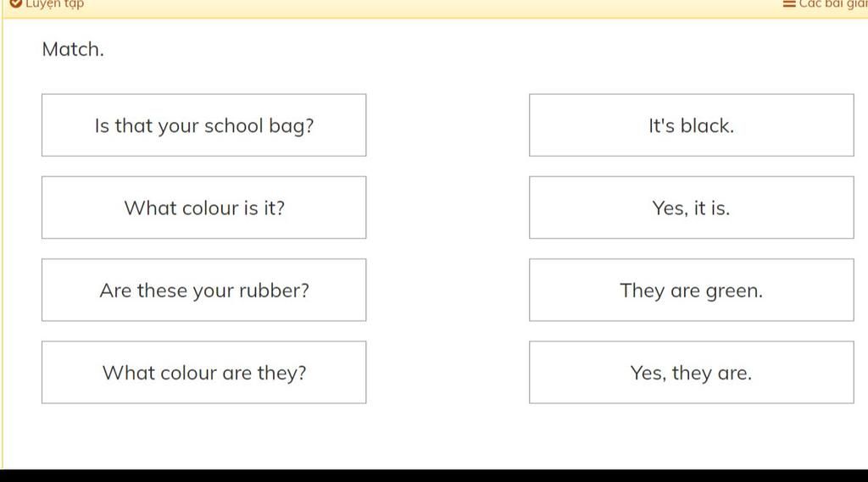The image size is (868, 482).
Task: Pick the 'What colour are they?' card
Action: (203, 373)
